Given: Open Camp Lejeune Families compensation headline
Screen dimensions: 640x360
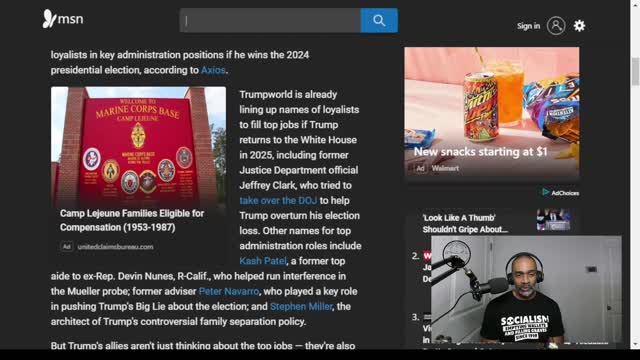Looking at the screenshot, I should [x=132, y=220].
